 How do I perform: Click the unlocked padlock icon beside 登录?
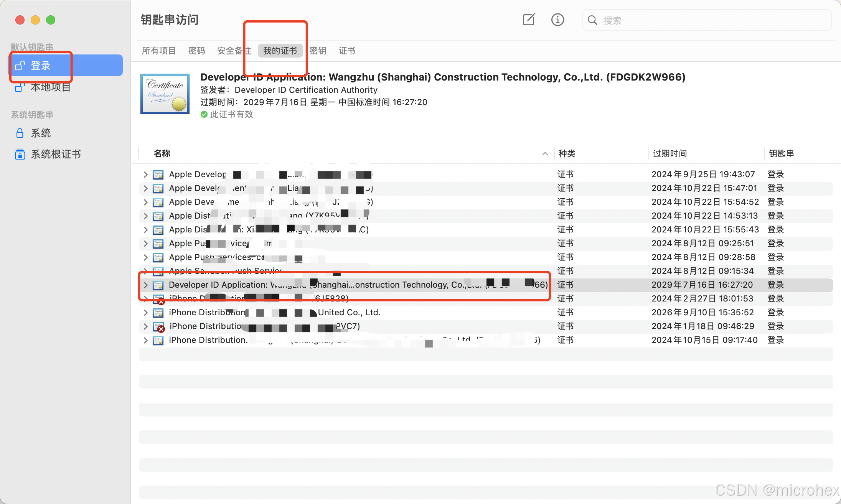(x=20, y=66)
